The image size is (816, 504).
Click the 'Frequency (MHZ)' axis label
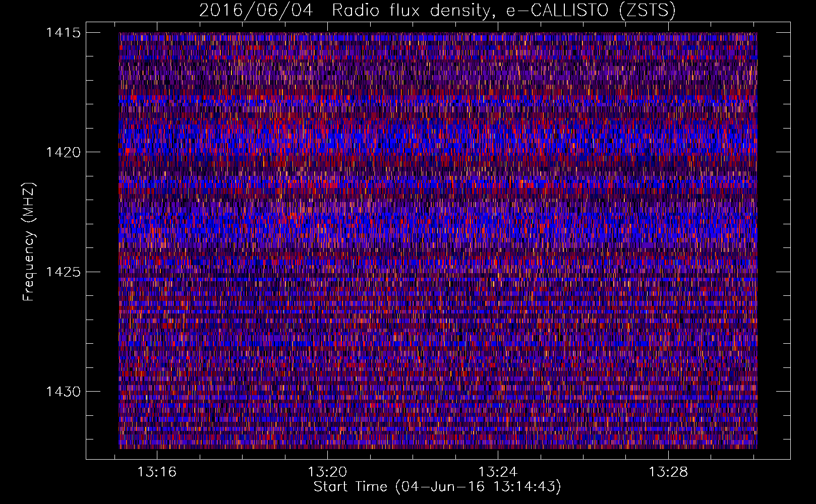(x=29, y=241)
